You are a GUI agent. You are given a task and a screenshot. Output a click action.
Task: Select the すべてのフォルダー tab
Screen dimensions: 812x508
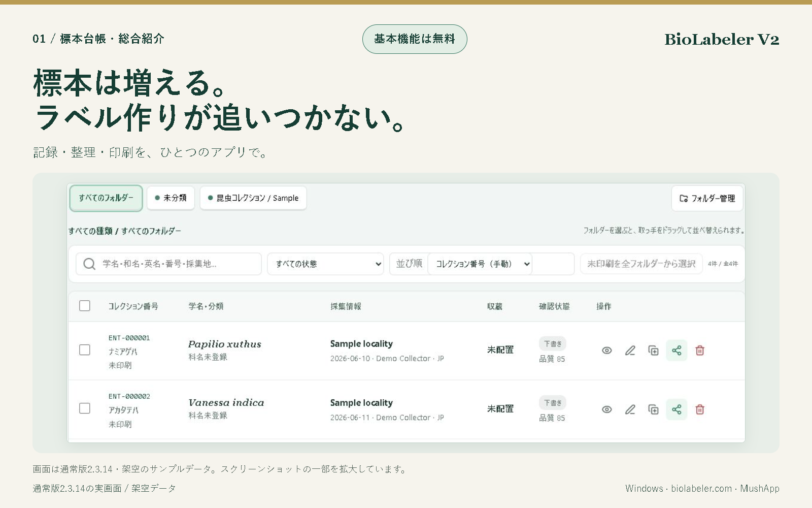point(106,198)
